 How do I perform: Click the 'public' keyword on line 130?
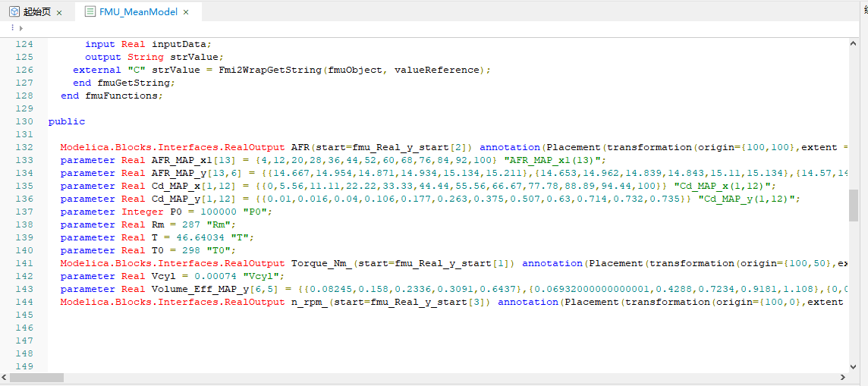point(67,121)
